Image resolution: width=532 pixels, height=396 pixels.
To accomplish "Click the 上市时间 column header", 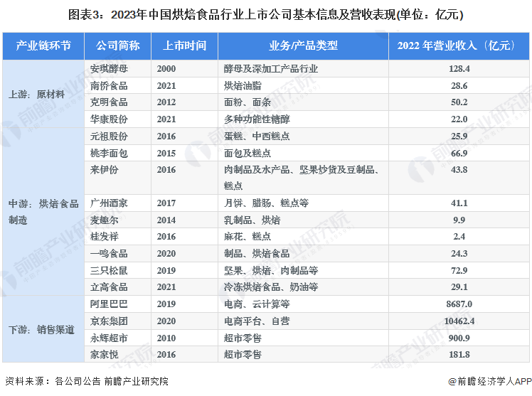I will (x=184, y=46).
